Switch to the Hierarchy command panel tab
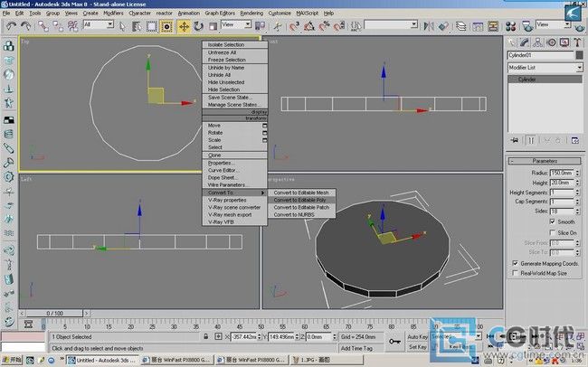The image size is (588, 367). point(537,42)
